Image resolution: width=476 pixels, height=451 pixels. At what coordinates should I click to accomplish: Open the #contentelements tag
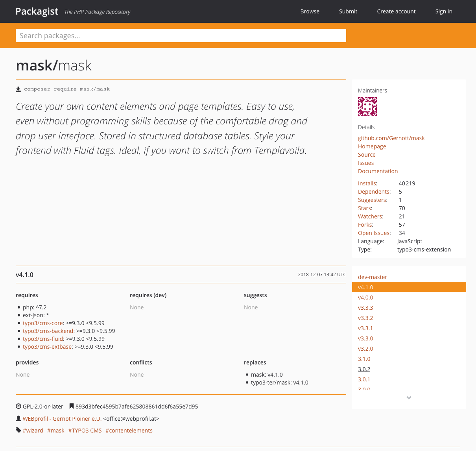pos(129,431)
